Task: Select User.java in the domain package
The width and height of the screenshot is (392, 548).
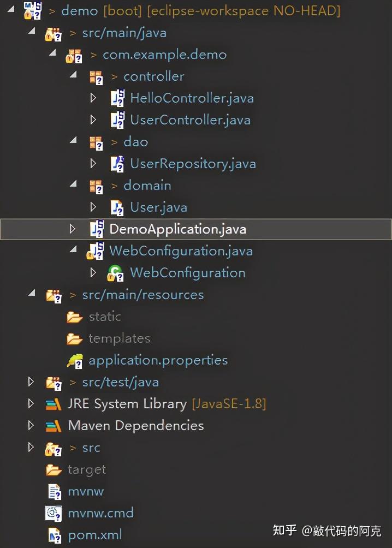Action: click(158, 207)
